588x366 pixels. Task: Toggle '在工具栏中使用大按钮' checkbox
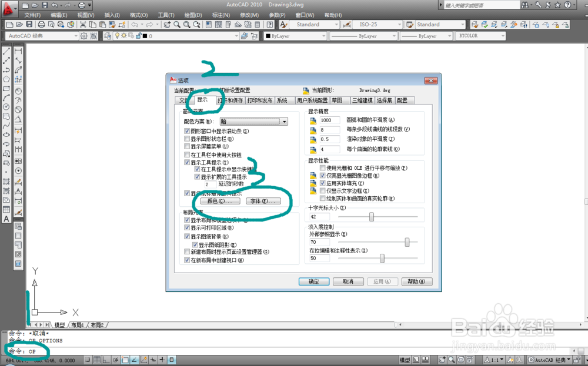tap(187, 155)
